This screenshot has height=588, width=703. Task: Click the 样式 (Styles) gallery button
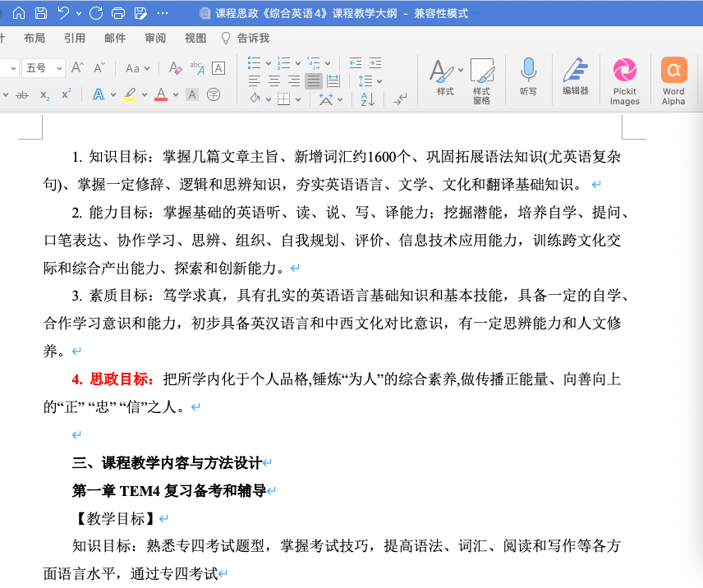(x=445, y=80)
